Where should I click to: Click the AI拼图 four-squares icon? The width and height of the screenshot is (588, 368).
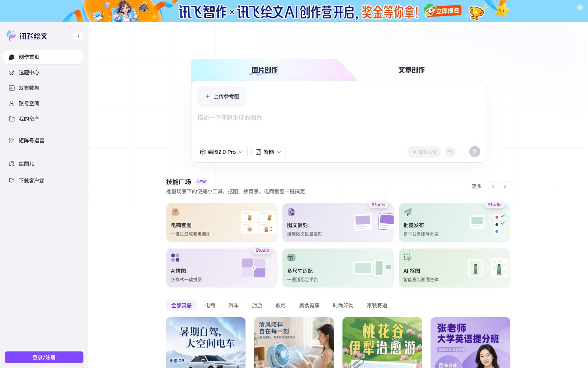point(175,258)
